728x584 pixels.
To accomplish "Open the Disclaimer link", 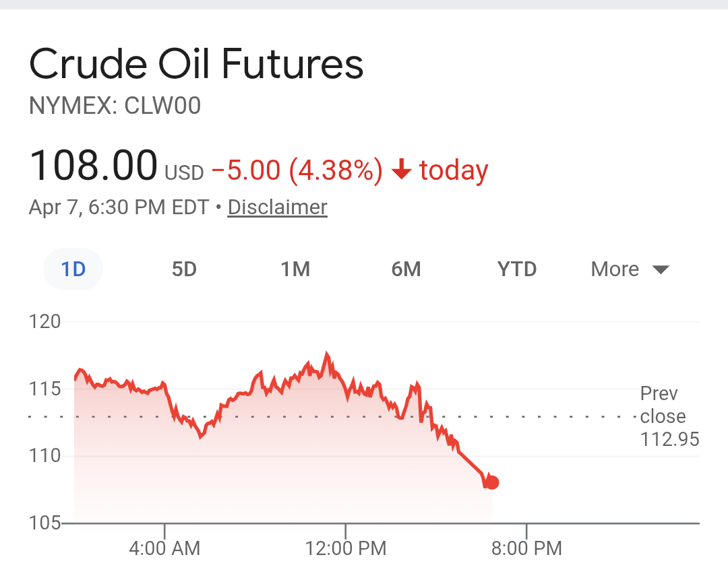I will tap(277, 207).
